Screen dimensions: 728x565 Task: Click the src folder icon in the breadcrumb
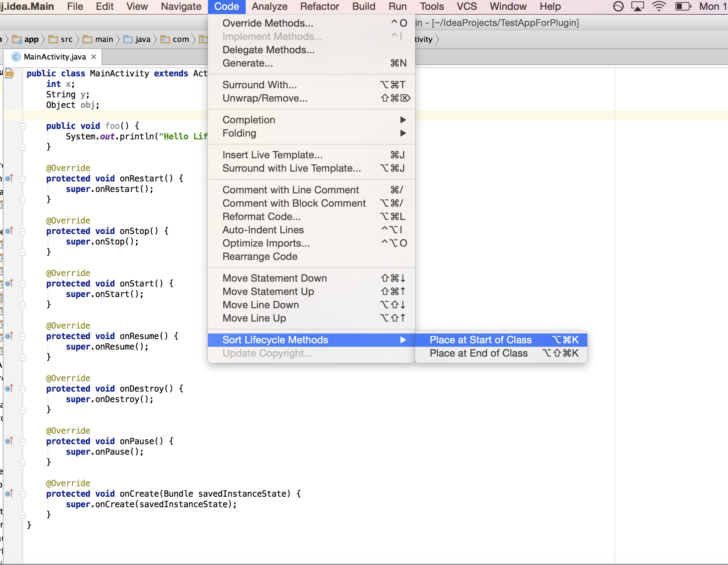click(54, 39)
